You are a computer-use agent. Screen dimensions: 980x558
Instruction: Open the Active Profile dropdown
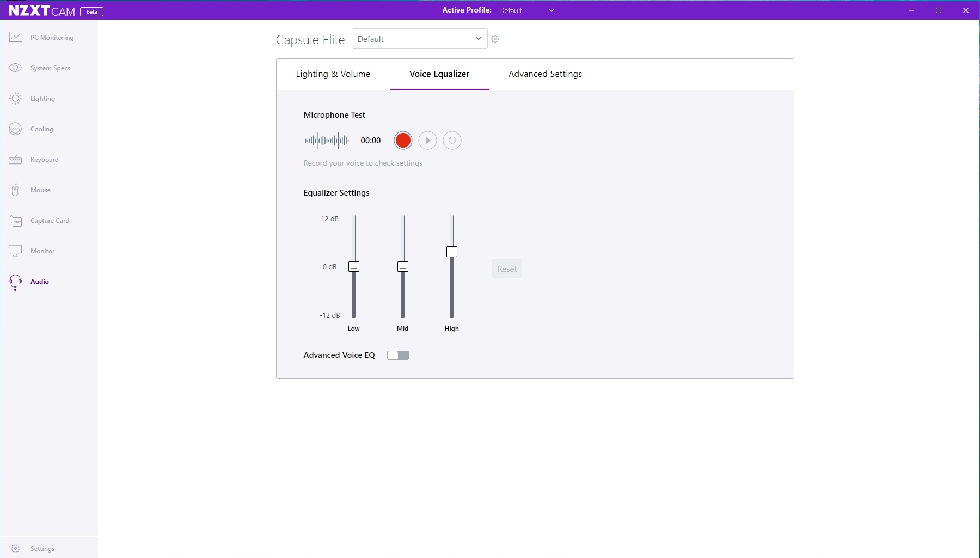point(526,10)
